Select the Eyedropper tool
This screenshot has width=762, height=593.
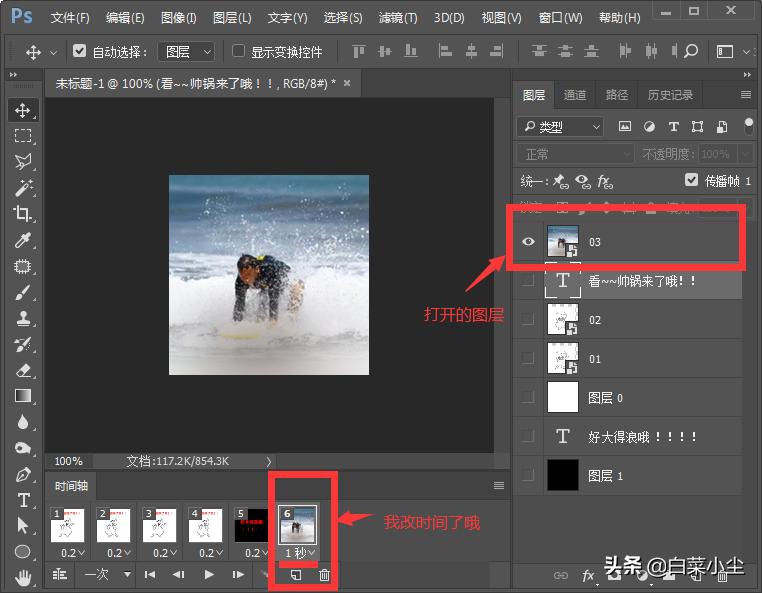click(22, 240)
